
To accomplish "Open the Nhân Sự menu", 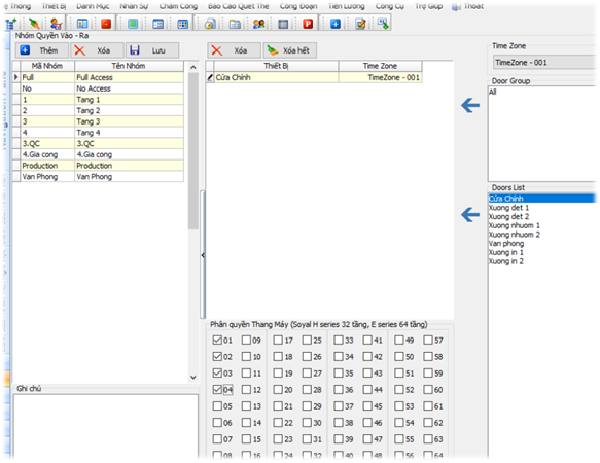I will pyautogui.click(x=133, y=5).
